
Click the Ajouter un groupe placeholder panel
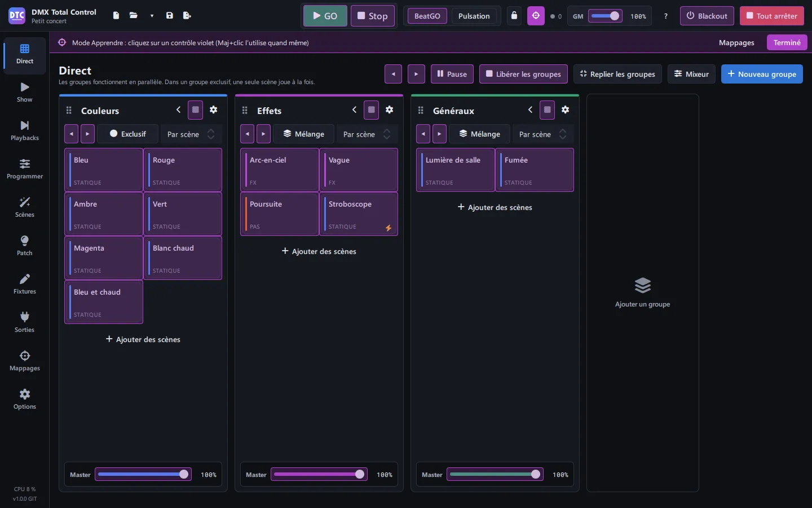coord(643,293)
